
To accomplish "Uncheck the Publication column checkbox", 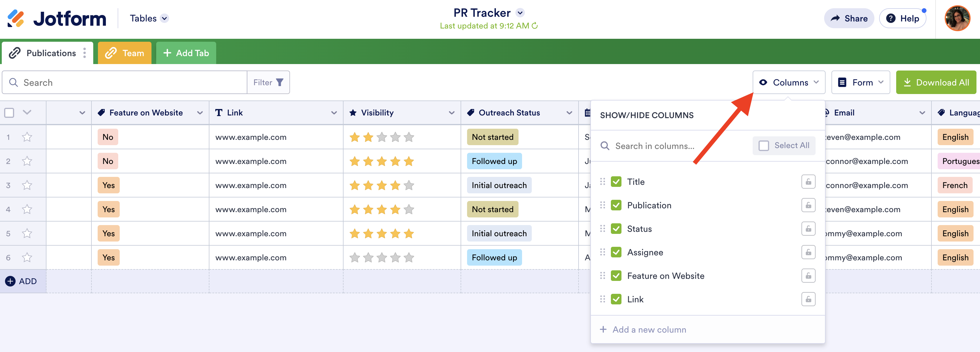I will click(616, 205).
